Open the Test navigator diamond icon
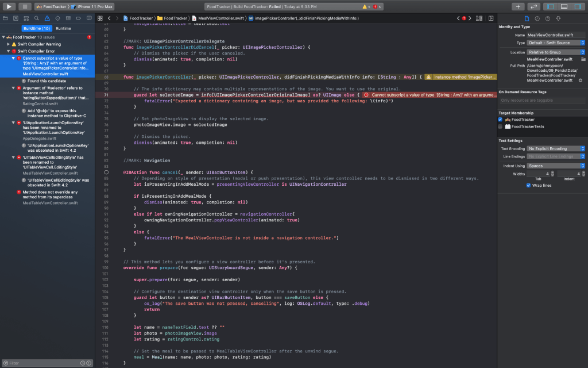 (x=58, y=18)
